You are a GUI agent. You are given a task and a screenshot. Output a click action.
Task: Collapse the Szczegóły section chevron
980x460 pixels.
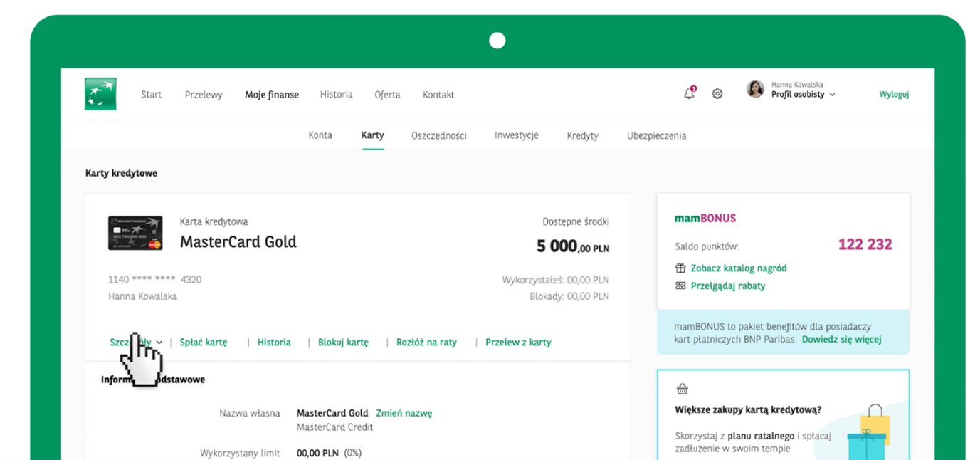159,343
